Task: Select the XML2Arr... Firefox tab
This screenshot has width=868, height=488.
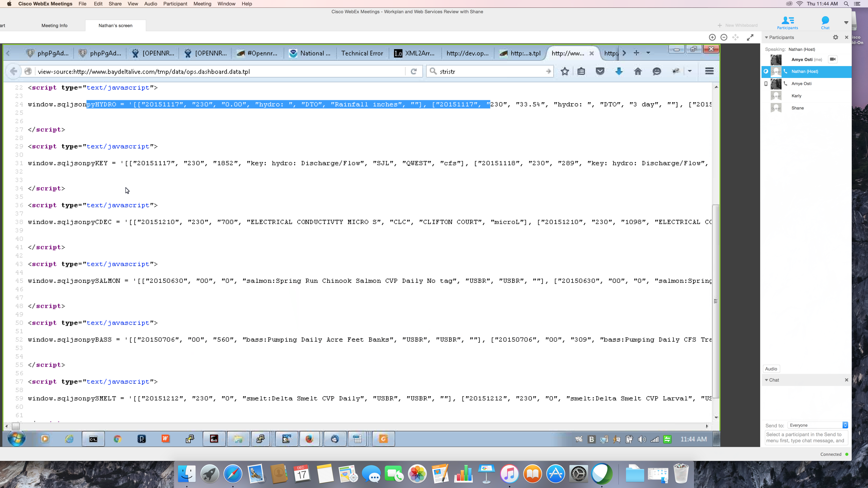Action: (415, 53)
